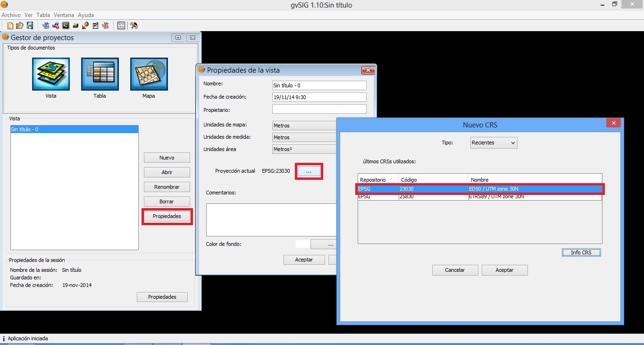Select 'Sin título - 0' in the Vista list
The height and width of the screenshot is (345, 644).
[75, 129]
